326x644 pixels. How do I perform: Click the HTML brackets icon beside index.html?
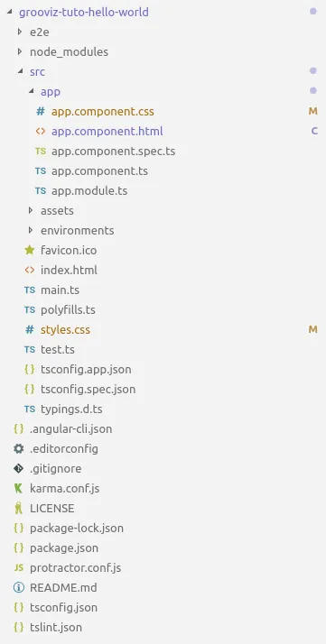[x=30, y=270]
